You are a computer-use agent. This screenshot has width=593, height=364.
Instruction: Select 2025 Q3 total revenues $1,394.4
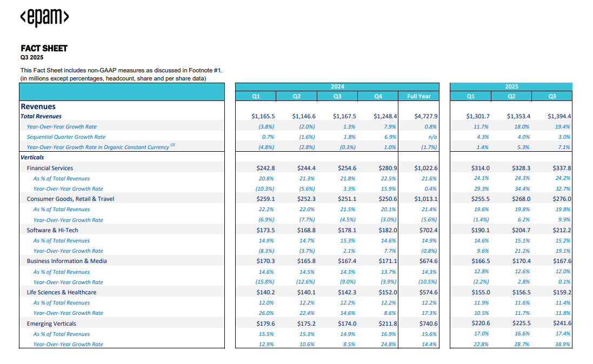click(x=559, y=117)
